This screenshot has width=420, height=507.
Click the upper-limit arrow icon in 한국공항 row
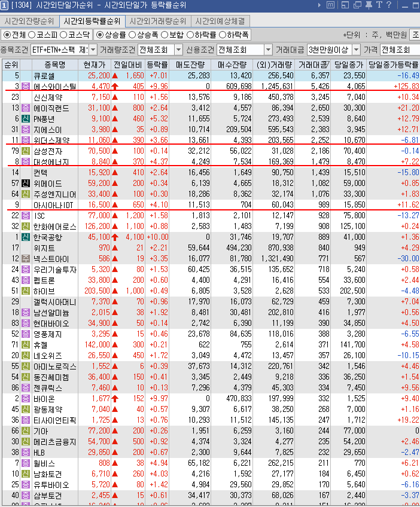point(115,237)
